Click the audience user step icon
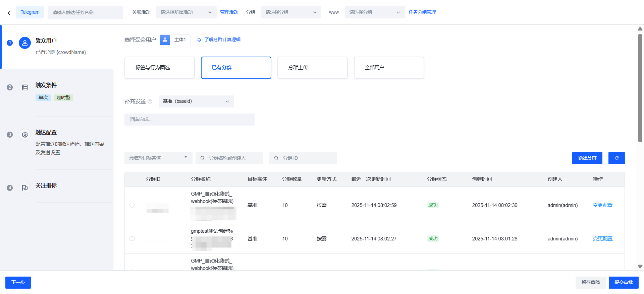 tap(25, 43)
